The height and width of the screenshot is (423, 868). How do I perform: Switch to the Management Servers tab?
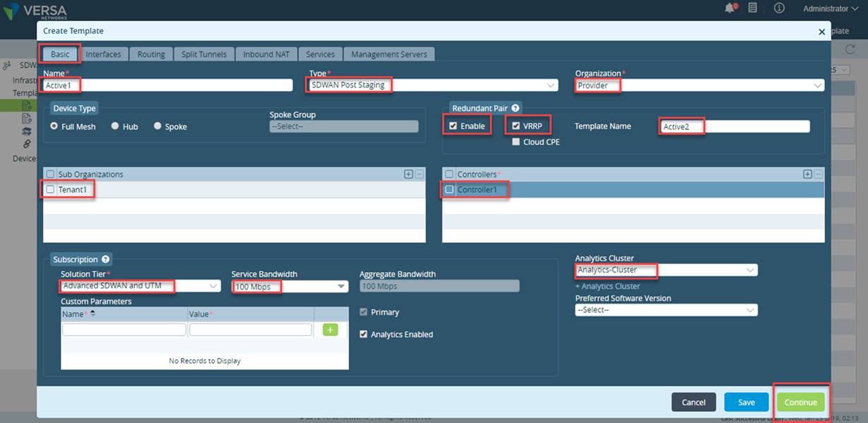point(389,54)
